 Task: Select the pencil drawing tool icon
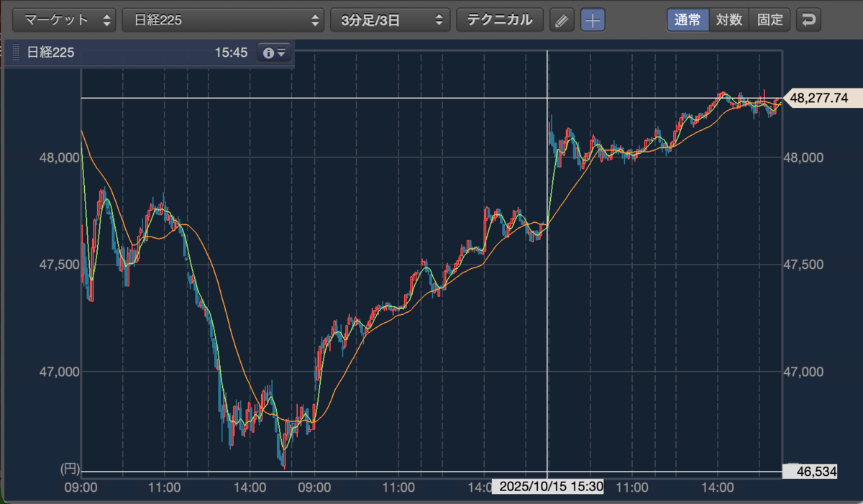pyautogui.click(x=562, y=20)
